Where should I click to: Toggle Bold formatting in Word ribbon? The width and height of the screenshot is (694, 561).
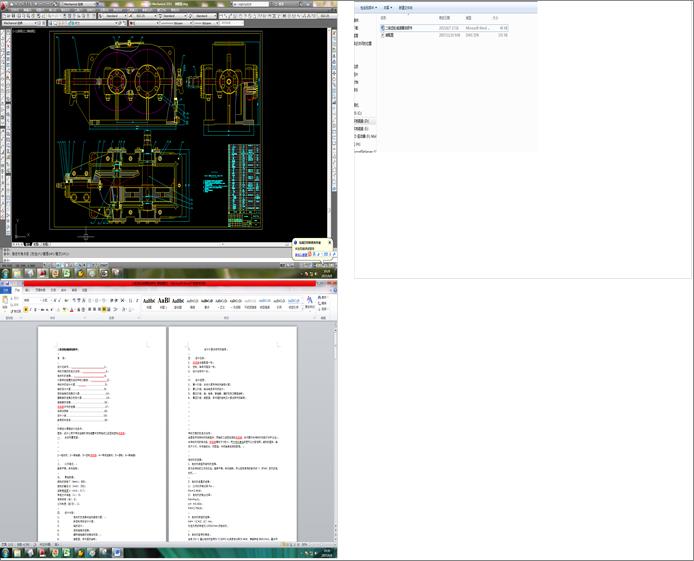[24, 309]
